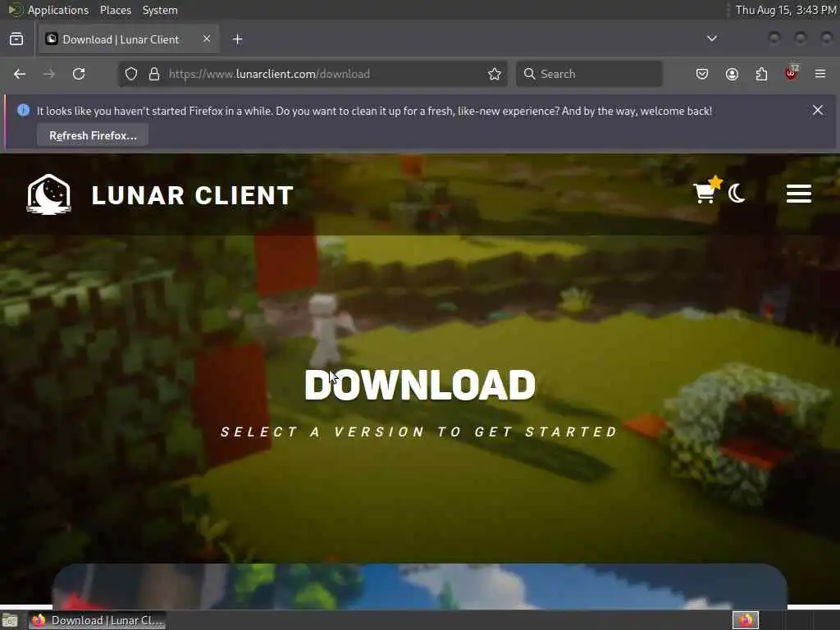
Task: Click the LUNAR CLIENT title text
Action: 192,195
